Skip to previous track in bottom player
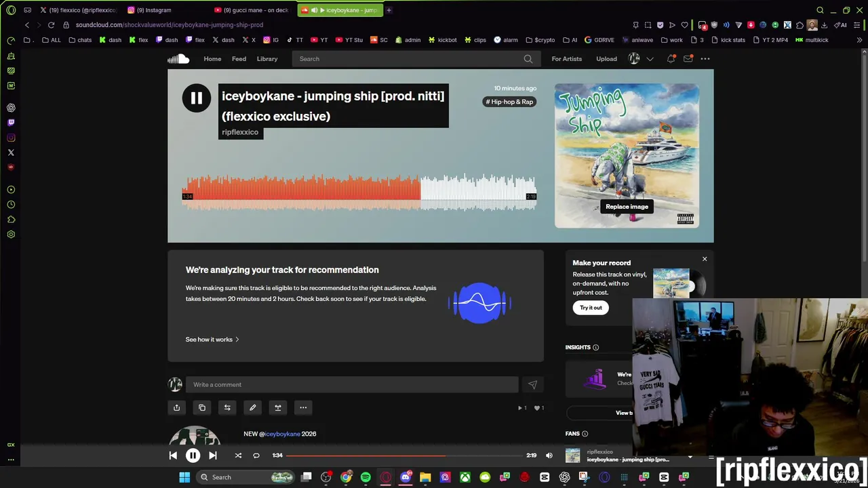 tap(173, 455)
